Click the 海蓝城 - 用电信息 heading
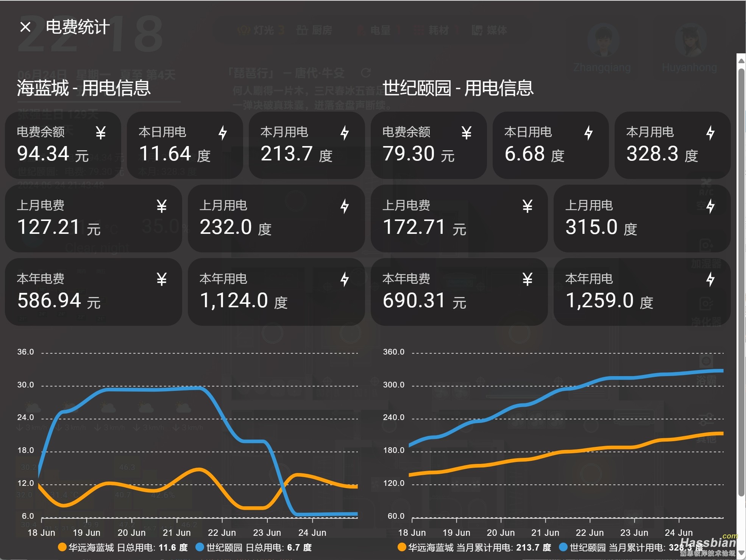 (84, 88)
